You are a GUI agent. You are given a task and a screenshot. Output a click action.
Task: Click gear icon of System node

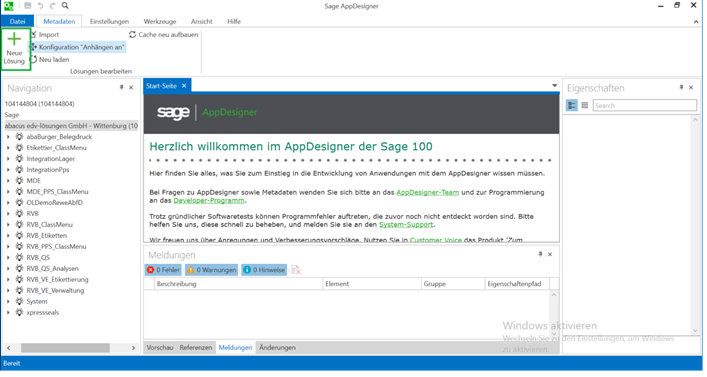pyautogui.click(x=19, y=302)
